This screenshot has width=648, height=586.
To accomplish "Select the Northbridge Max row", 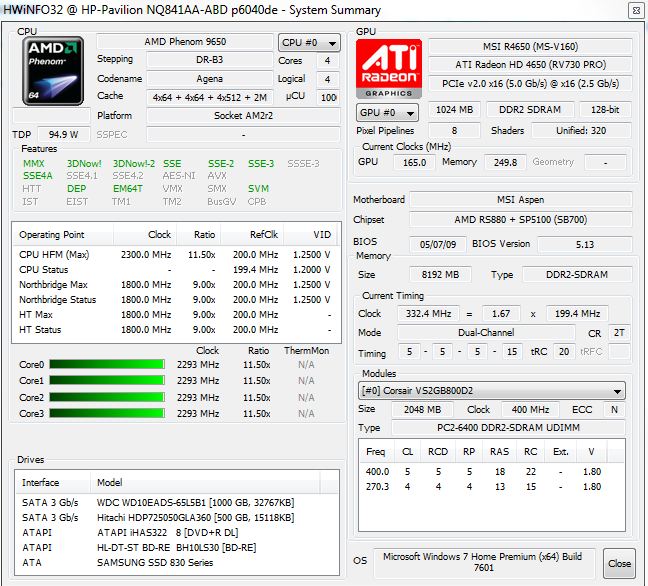I will coord(175,285).
